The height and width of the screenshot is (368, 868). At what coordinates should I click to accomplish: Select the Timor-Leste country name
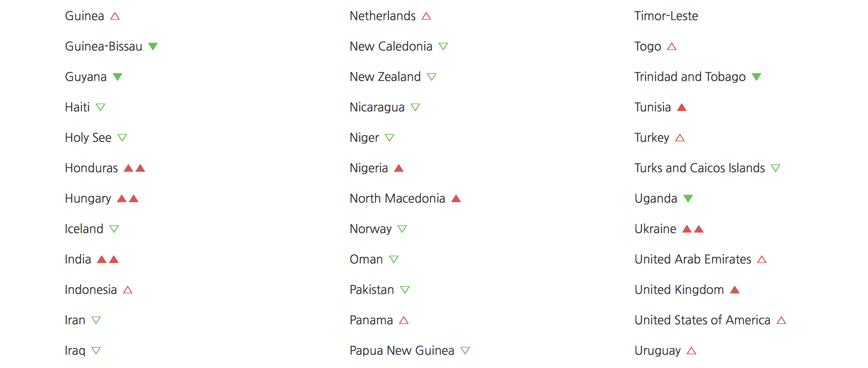click(x=666, y=16)
